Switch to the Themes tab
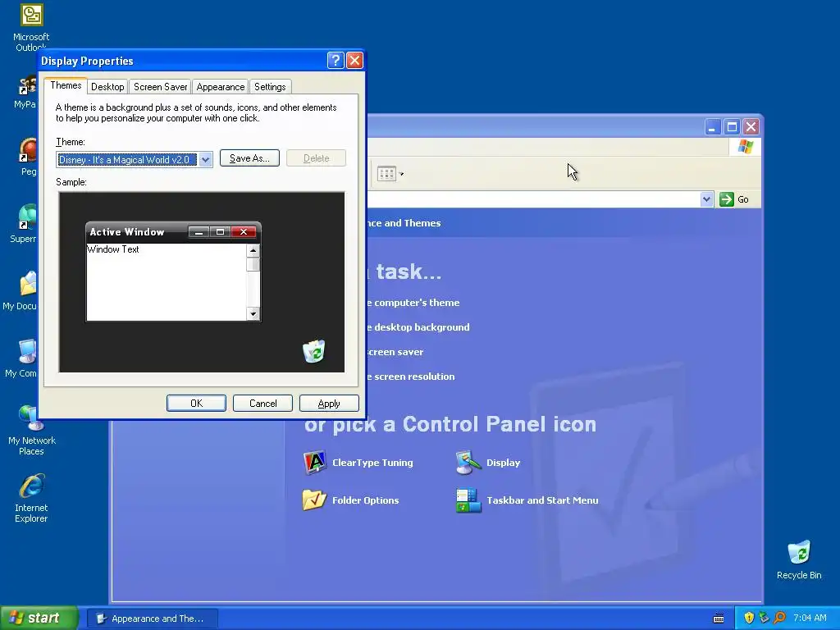Image resolution: width=840 pixels, height=630 pixels. coord(66,85)
